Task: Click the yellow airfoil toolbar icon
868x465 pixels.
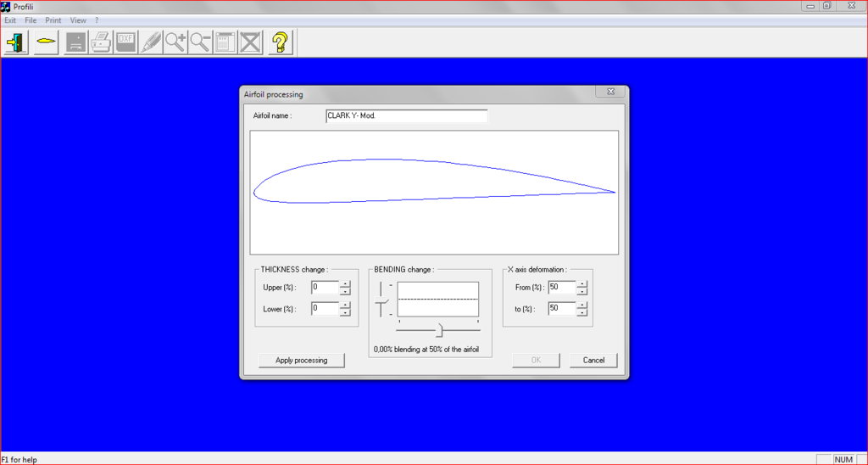Action: click(x=46, y=42)
